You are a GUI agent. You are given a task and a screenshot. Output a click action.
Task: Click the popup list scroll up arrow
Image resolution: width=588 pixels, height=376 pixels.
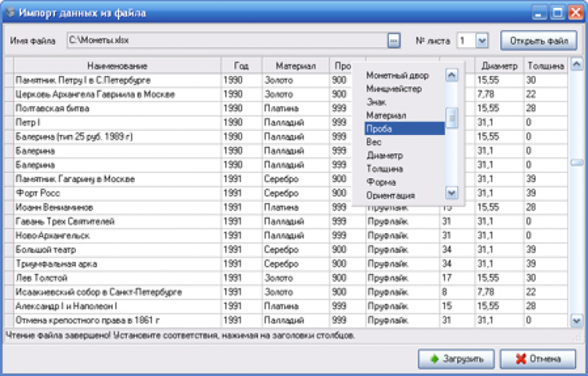click(452, 75)
